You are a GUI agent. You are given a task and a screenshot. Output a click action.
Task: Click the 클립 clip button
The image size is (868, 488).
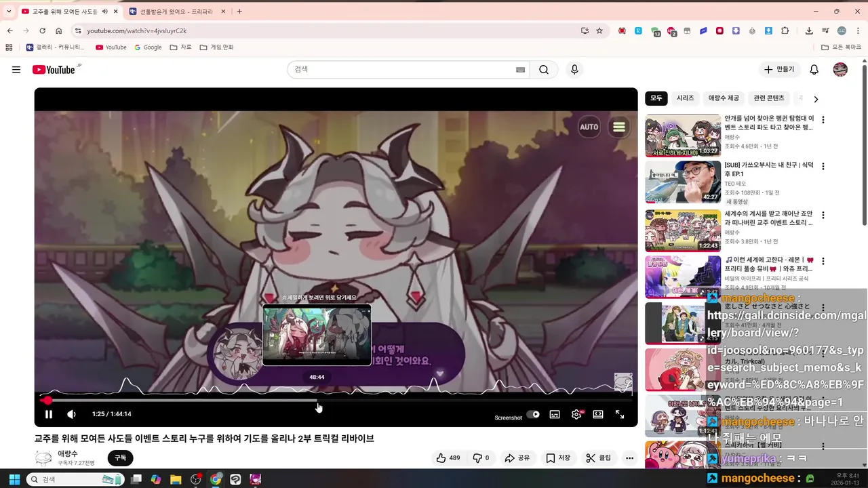(598, 458)
